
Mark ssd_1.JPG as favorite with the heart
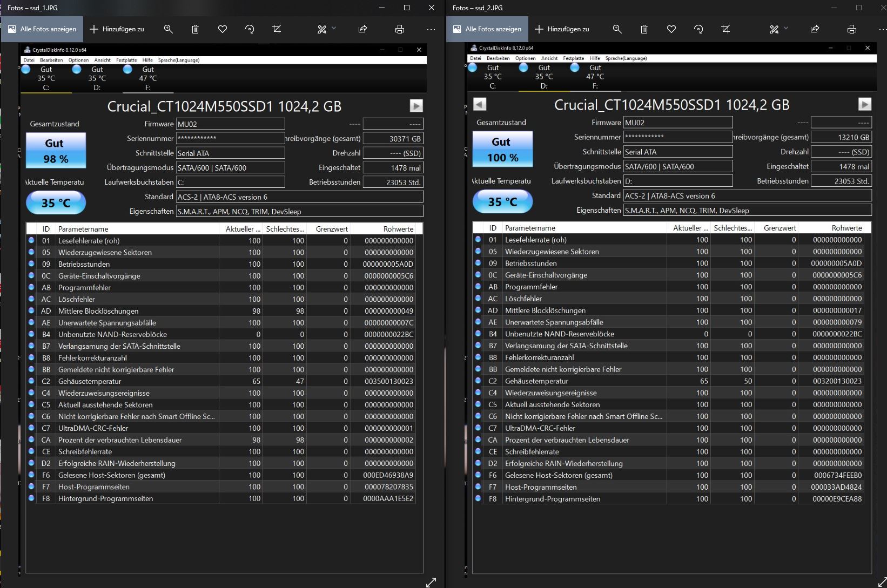pyautogui.click(x=223, y=29)
